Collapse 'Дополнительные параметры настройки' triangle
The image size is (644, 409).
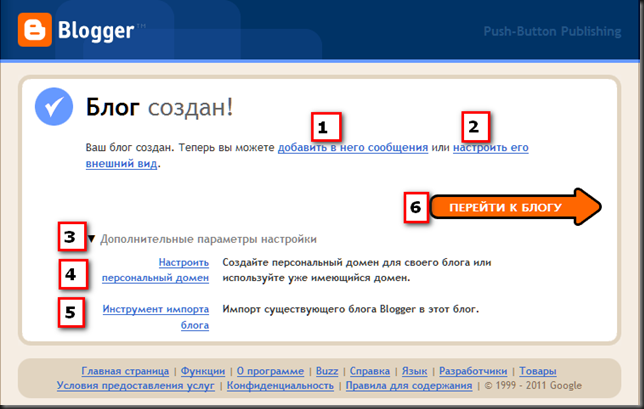[x=92, y=239]
